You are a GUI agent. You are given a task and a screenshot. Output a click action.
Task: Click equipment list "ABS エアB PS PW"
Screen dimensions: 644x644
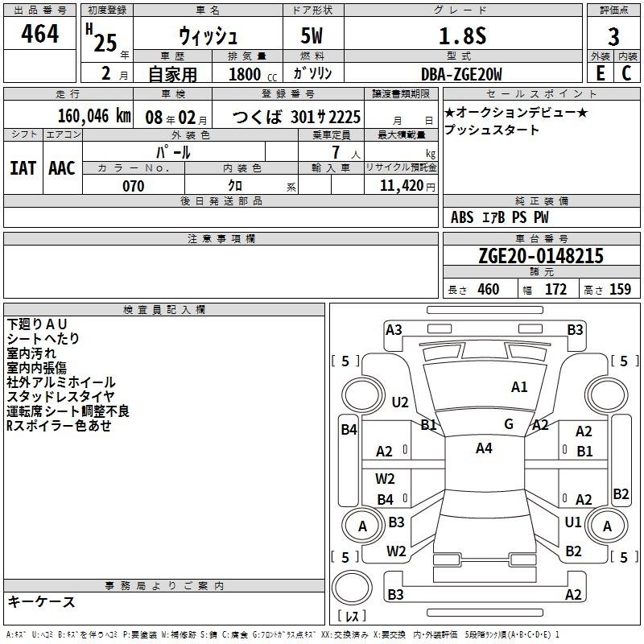click(499, 217)
